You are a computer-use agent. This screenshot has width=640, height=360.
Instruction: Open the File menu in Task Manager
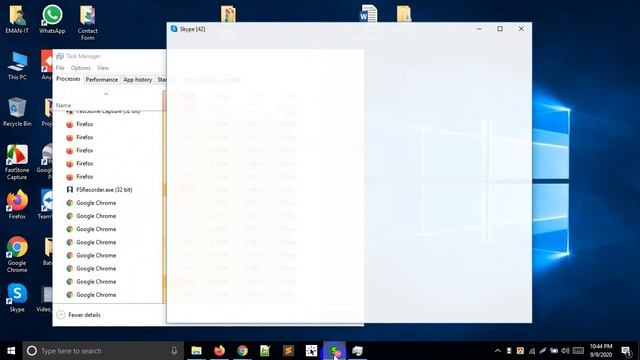pyautogui.click(x=60, y=68)
